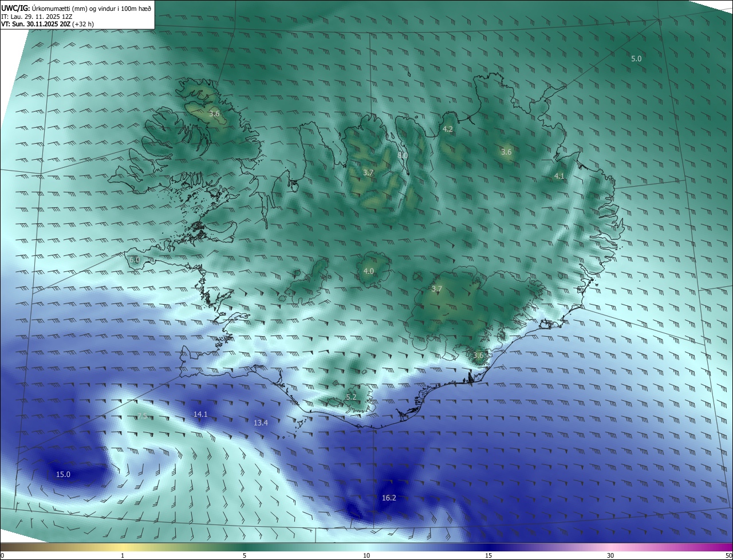733x560 pixels.
Task: Select the IT: Lau. 29. 11. 2025 12Z line
Action: click(x=37, y=17)
